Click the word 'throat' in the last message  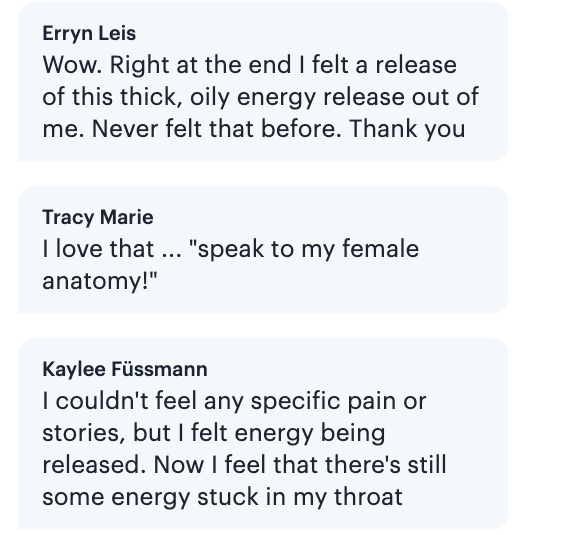[368, 497]
